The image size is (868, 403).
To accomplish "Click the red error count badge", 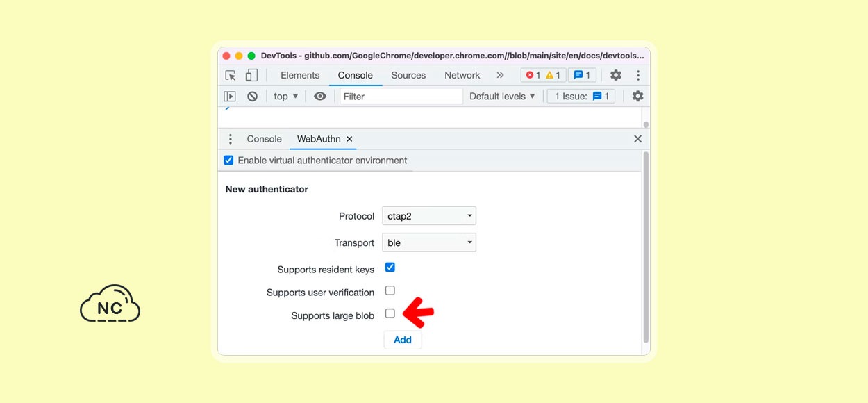I will click(x=533, y=75).
